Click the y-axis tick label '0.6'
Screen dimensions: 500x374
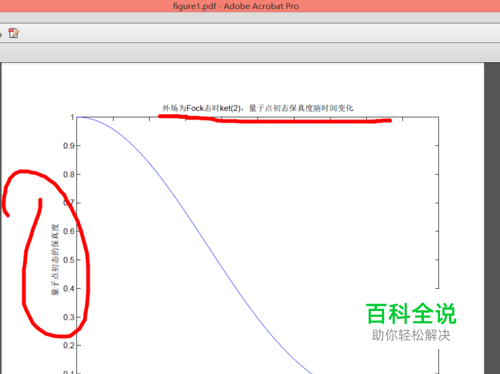(69, 231)
